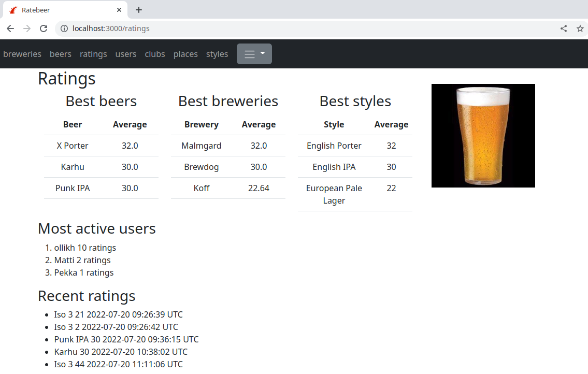Select the Ratebeer browser tab
Screen dimensions: 588x374
[65, 10]
